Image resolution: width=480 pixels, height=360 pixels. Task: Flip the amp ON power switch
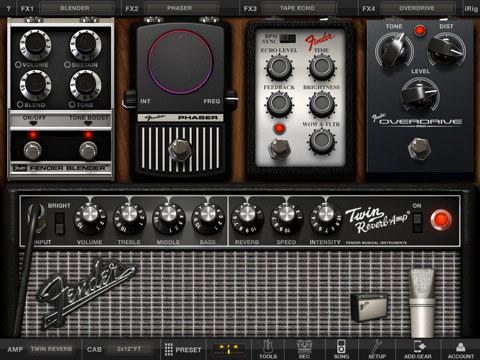click(x=417, y=222)
